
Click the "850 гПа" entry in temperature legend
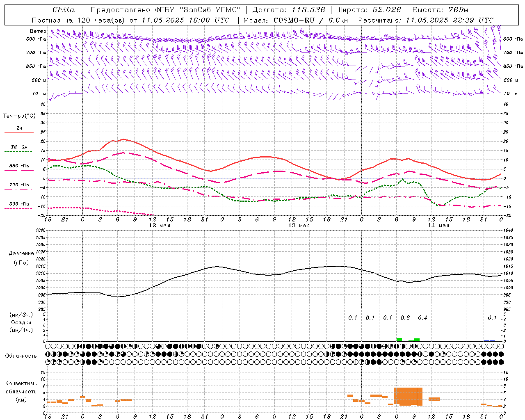point(19,166)
